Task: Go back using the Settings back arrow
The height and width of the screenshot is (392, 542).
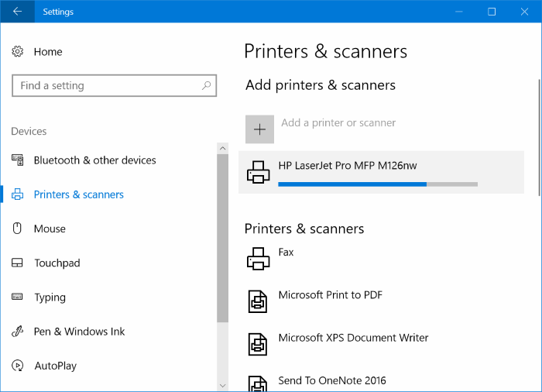Action: coord(17,12)
